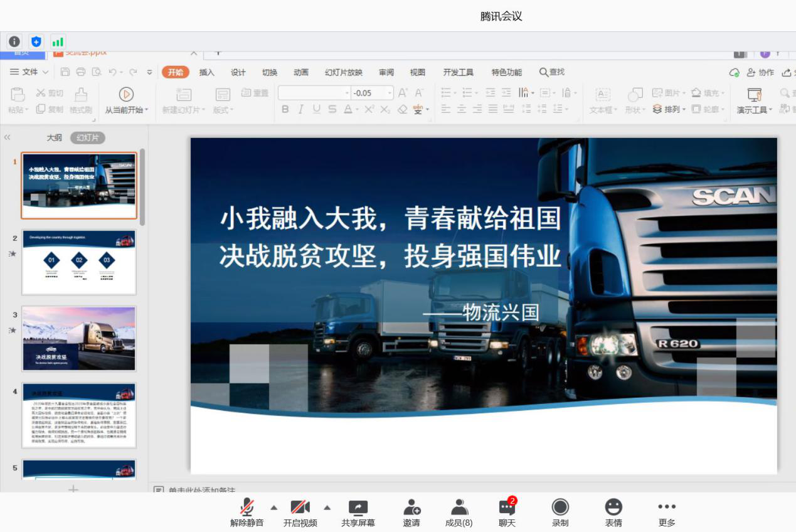Select slide 3 thumbnail with golden truck

[79, 339]
